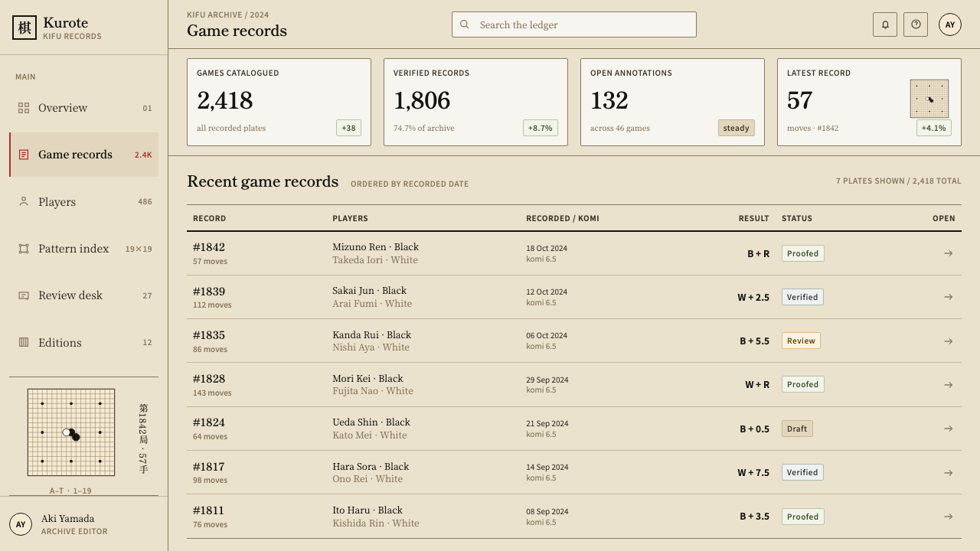Open record #1835 arrow
Screen dimensions: 980x551
[949, 341]
